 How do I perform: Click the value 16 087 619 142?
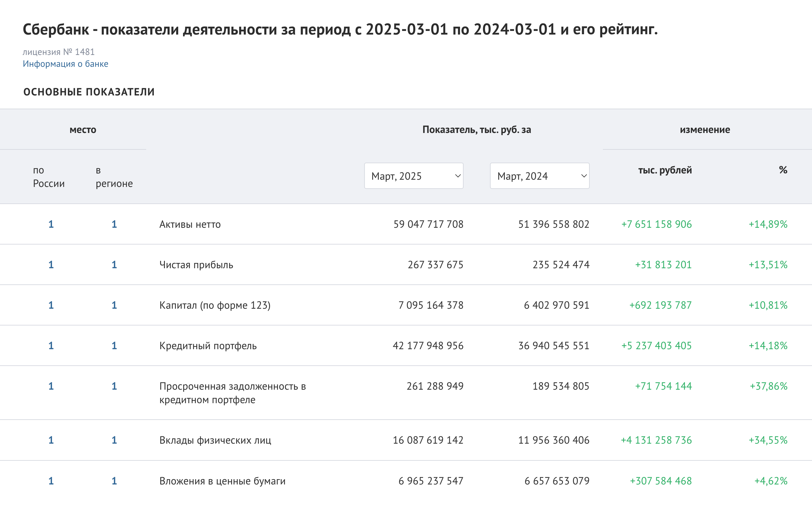click(x=428, y=440)
